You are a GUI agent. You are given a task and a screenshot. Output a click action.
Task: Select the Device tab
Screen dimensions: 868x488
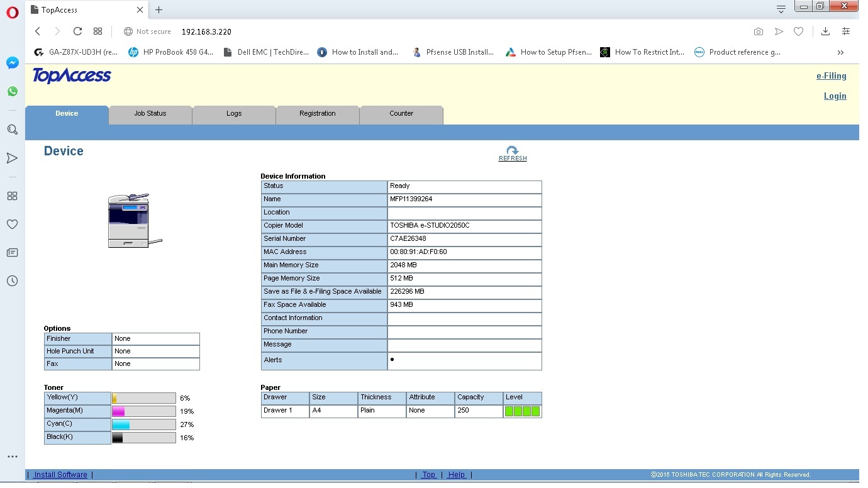tap(67, 114)
